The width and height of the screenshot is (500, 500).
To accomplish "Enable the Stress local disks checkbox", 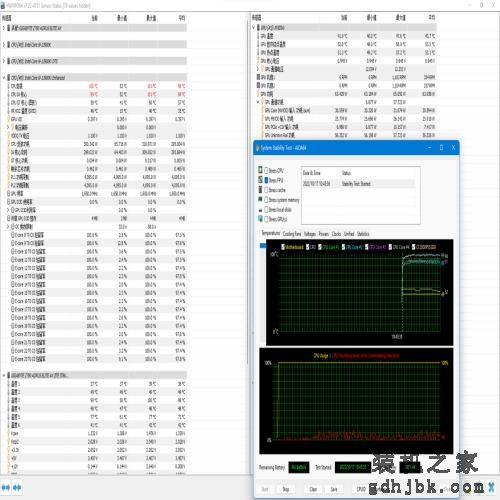I will pyautogui.click(x=266, y=209).
